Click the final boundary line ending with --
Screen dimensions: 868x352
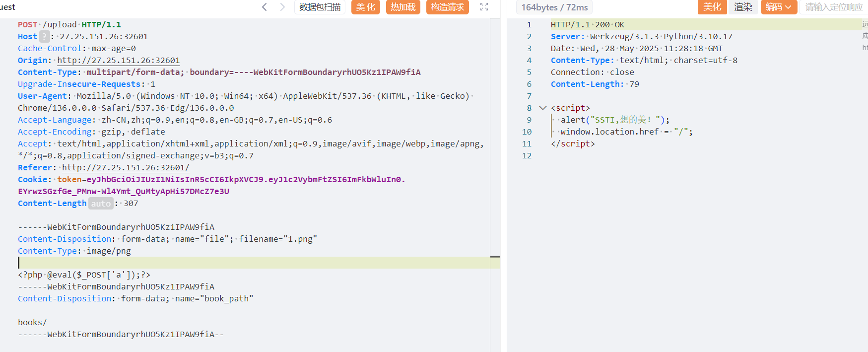121,334
